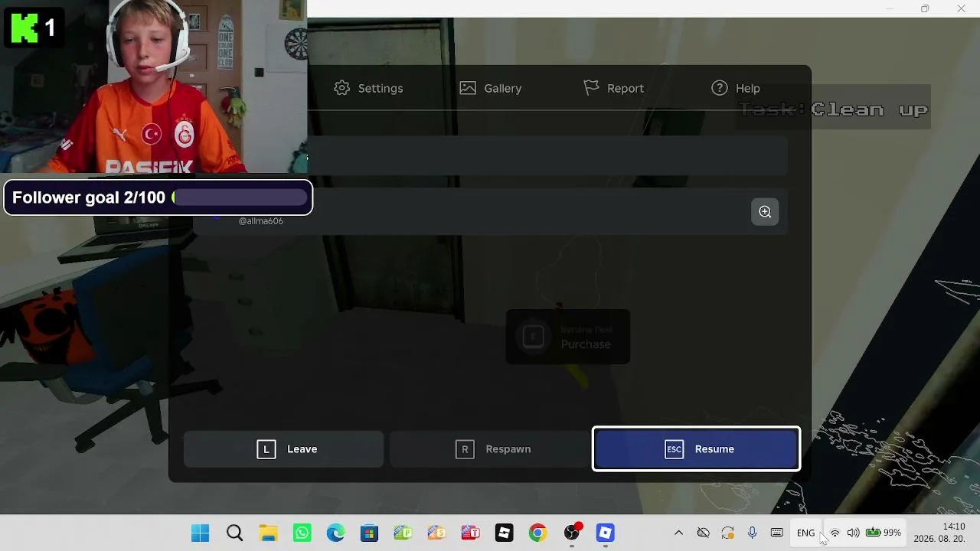Open the Help tab
The width and height of the screenshot is (980, 551).
[736, 88]
